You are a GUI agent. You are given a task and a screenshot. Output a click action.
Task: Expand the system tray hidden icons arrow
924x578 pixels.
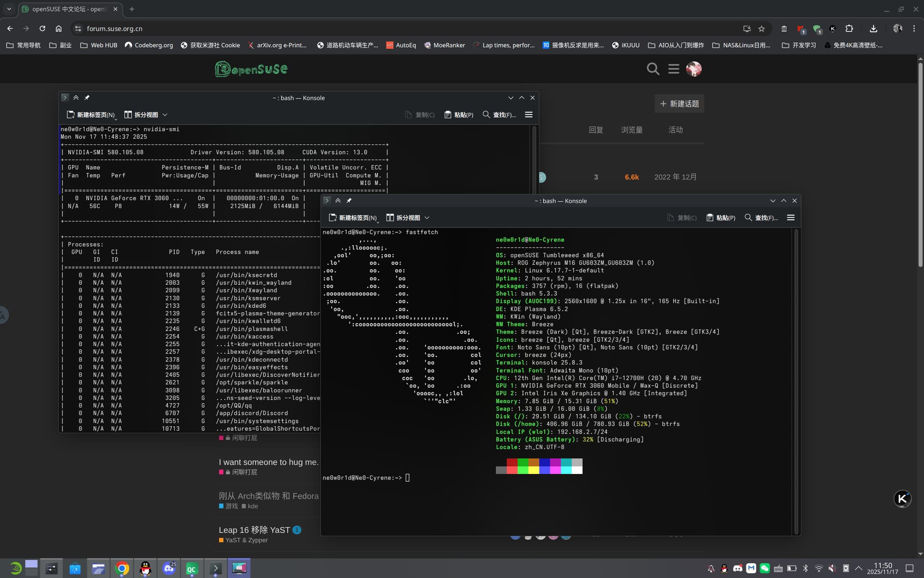coord(859,568)
